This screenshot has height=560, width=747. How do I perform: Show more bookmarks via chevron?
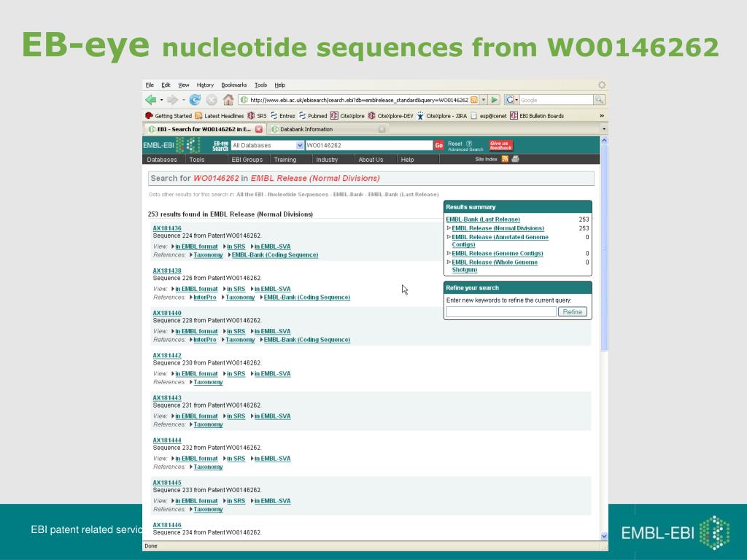pos(602,116)
